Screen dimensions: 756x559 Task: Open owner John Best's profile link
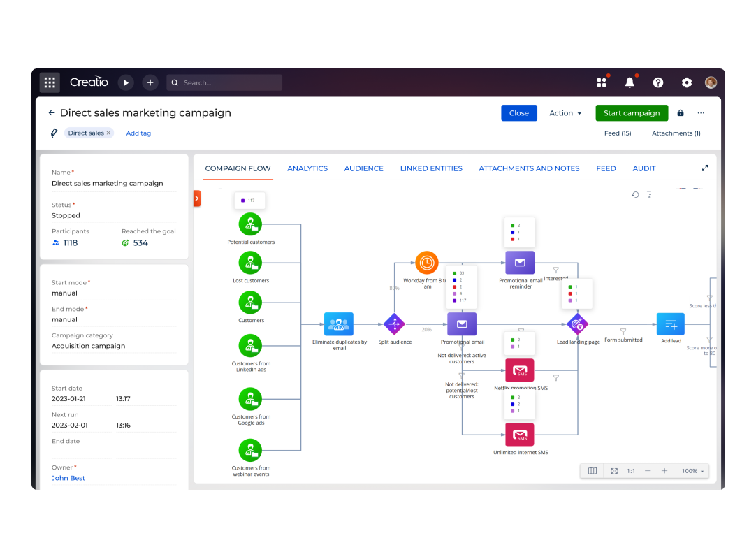click(x=68, y=477)
